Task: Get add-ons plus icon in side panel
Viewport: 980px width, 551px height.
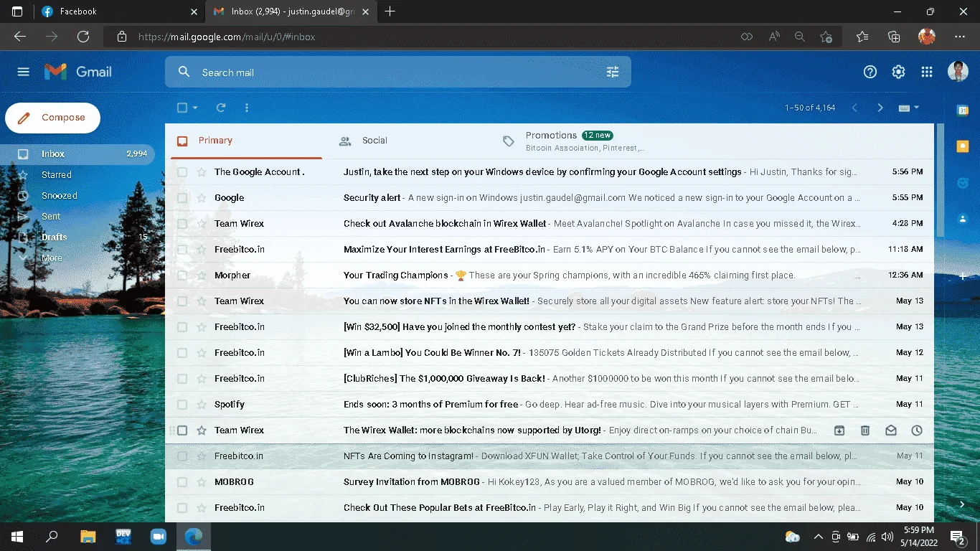Action: (963, 276)
